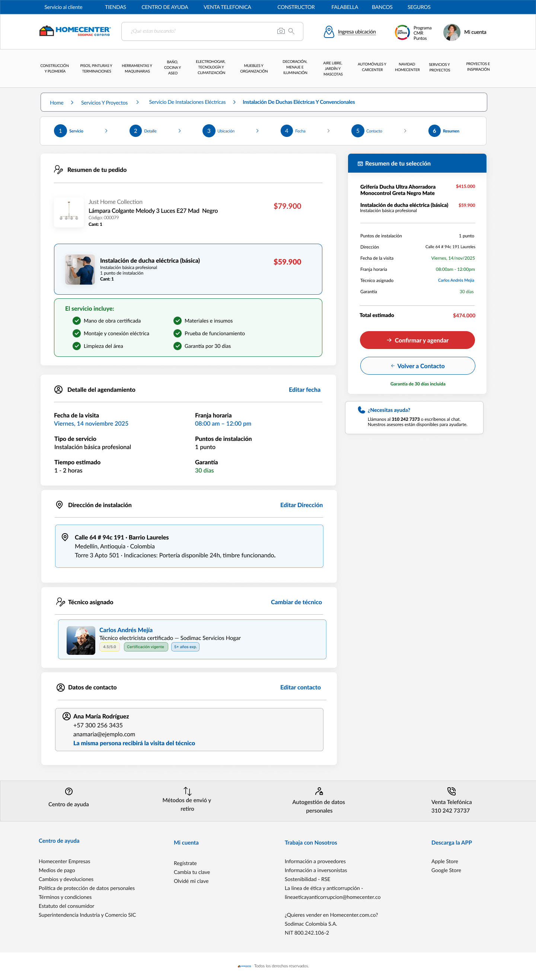
Task: Click the Resumen de tu pedido header icon
Action: pos(58,170)
